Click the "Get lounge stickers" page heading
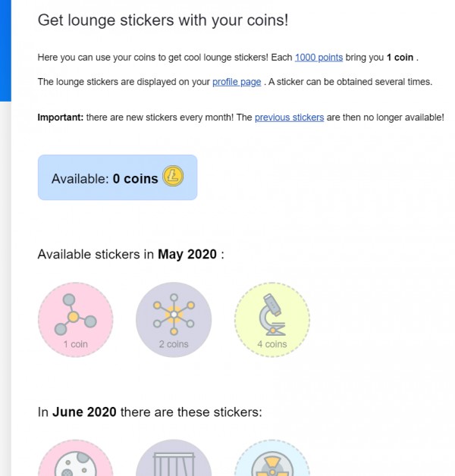 [162, 20]
